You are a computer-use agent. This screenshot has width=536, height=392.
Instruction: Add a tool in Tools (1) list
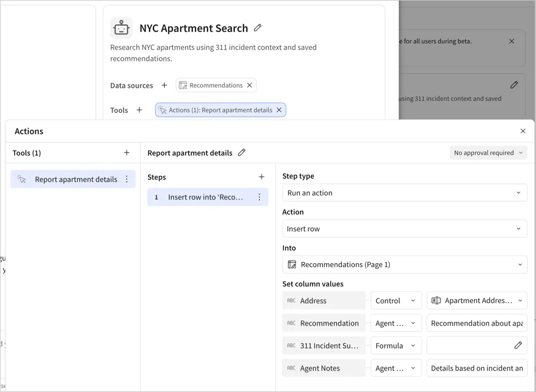[127, 153]
